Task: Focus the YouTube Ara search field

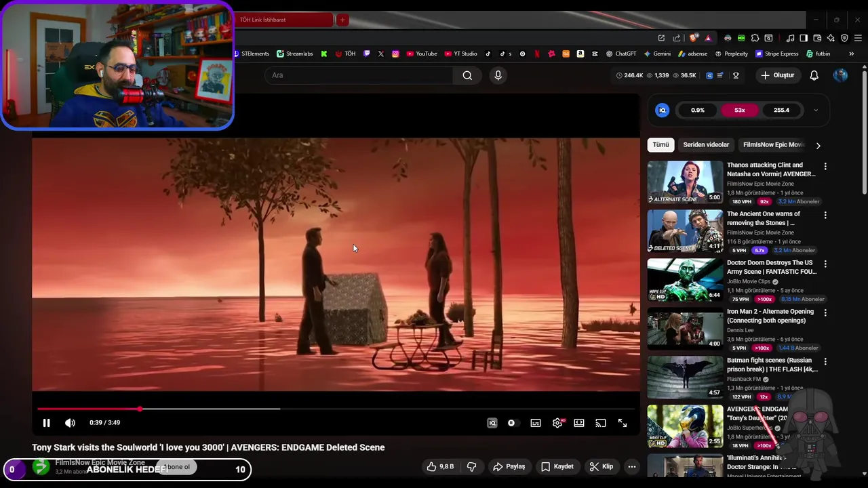Action: tap(358, 75)
